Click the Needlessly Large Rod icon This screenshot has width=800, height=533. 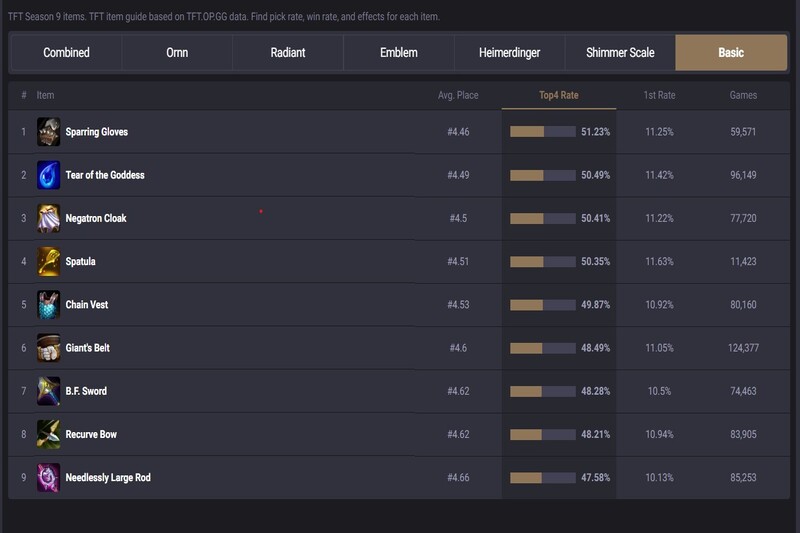48,477
